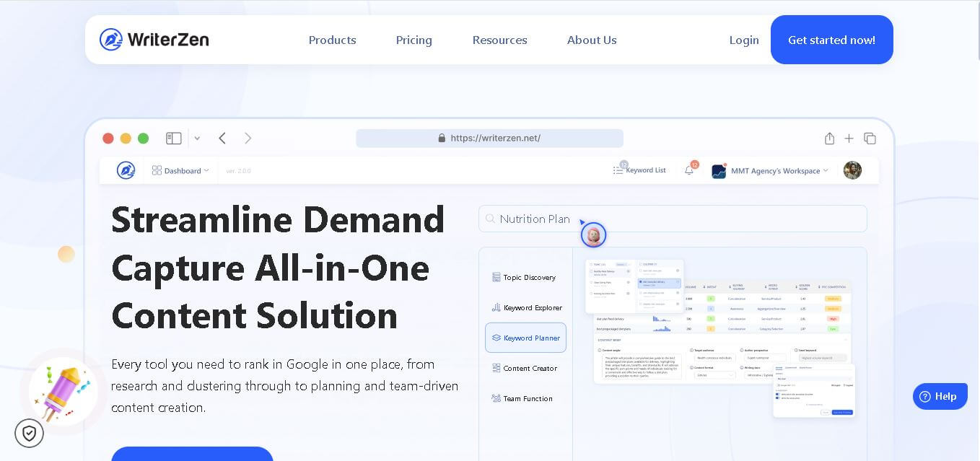This screenshot has height=461, width=980.
Task: Select the Team Function tab
Action: point(522,398)
